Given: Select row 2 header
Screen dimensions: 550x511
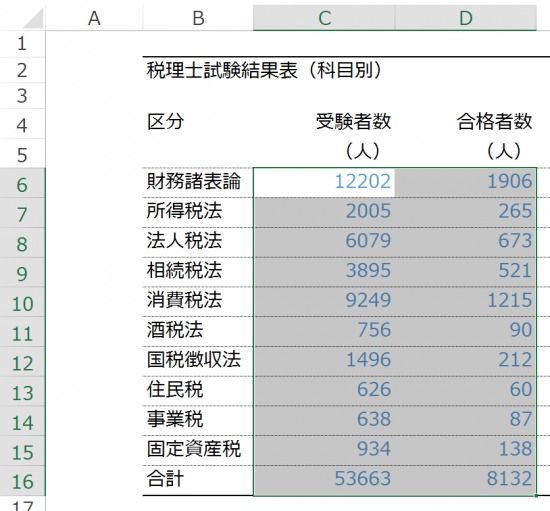Looking at the screenshot, I should [x=22, y=70].
